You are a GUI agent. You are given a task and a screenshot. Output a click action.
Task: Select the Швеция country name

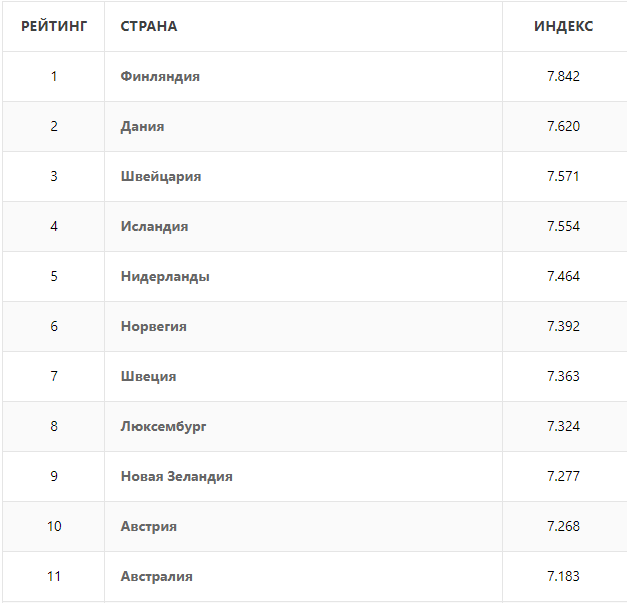[x=148, y=376]
